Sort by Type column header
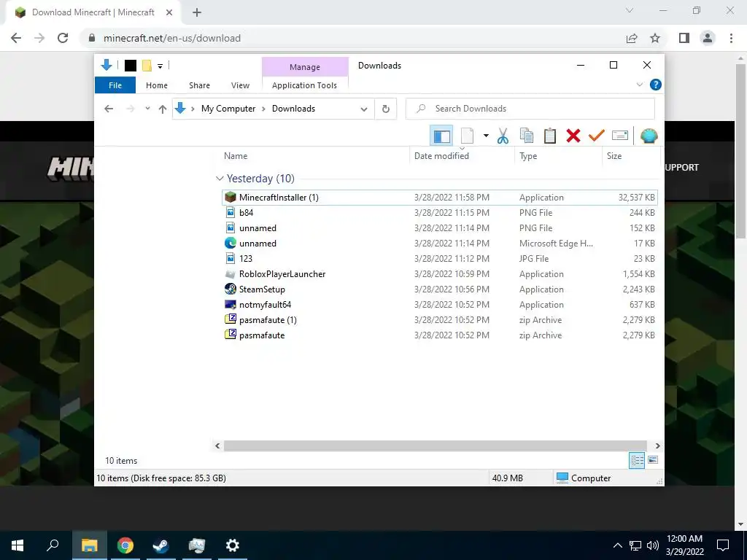The height and width of the screenshot is (560, 747). click(558, 156)
